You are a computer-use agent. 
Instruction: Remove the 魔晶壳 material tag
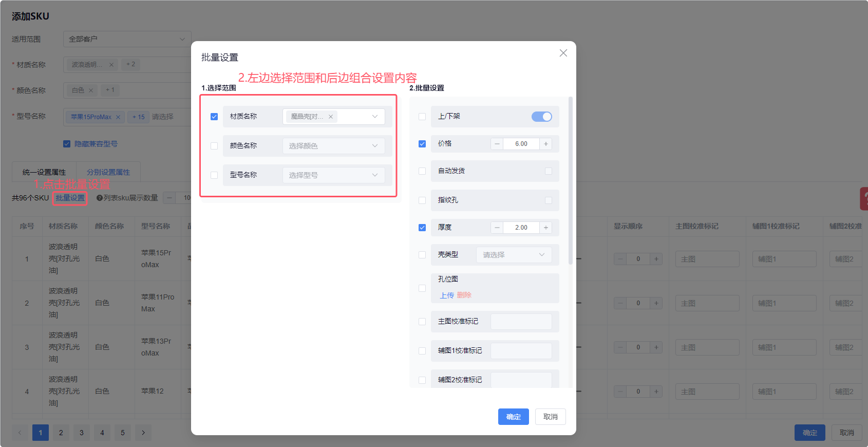(331, 117)
